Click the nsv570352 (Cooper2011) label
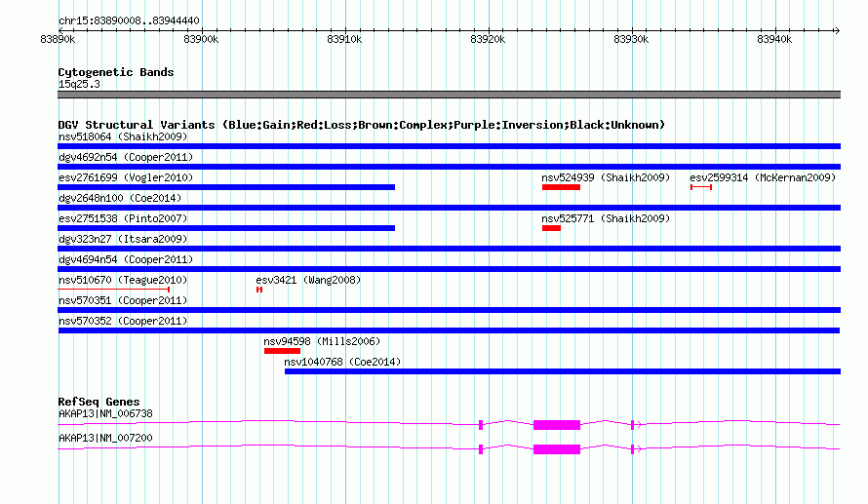Image resolution: width=868 pixels, height=504 pixels. (x=123, y=321)
